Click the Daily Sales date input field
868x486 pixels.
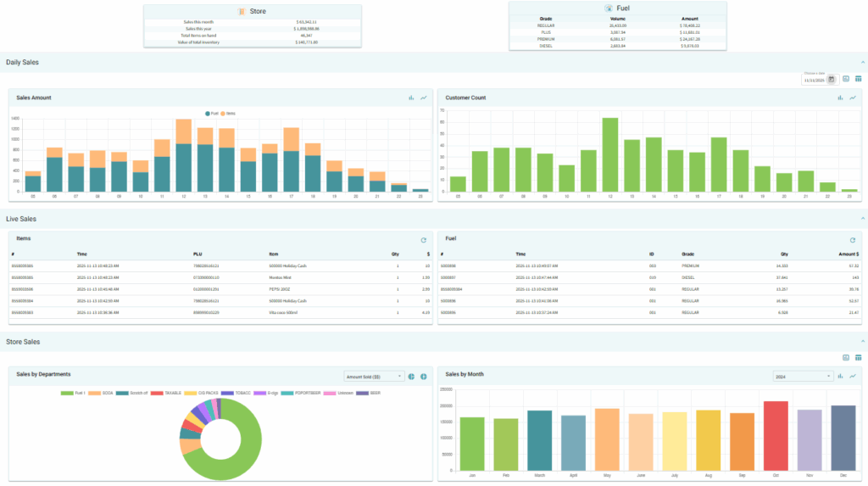pos(814,79)
